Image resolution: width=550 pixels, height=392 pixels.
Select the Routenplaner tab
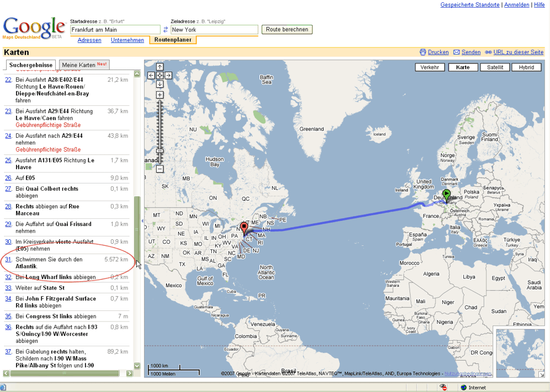pos(173,40)
